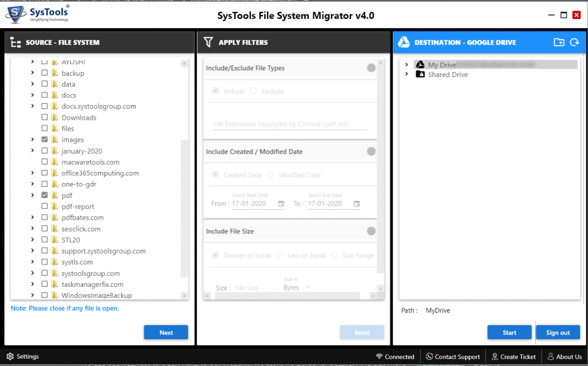
Task: Open the end date calendar picker
Action: (358, 204)
